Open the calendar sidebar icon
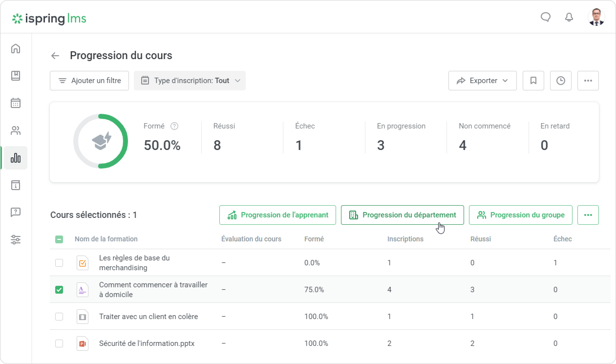The height and width of the screenshot is (364, 616). (16, 103)
